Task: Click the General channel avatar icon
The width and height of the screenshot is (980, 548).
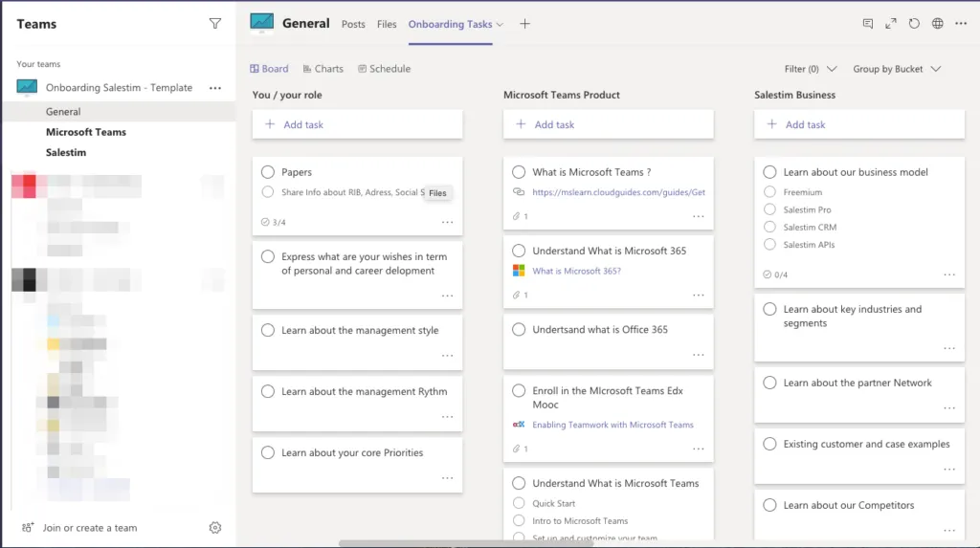Action: click(x=262, y=23)
